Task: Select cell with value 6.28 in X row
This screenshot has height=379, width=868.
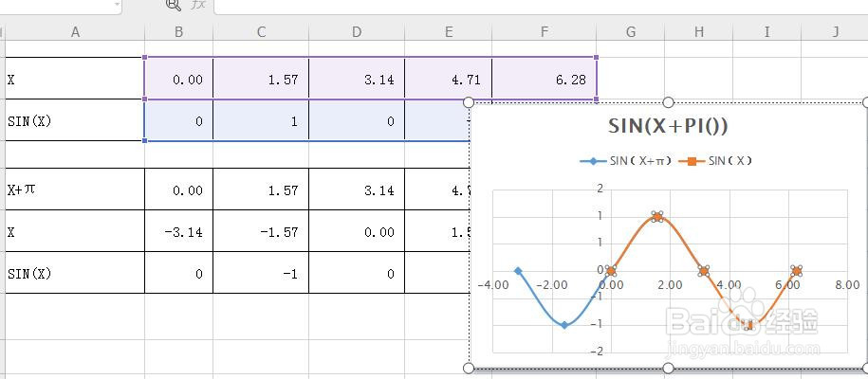Action: click(x=548, y=80)
